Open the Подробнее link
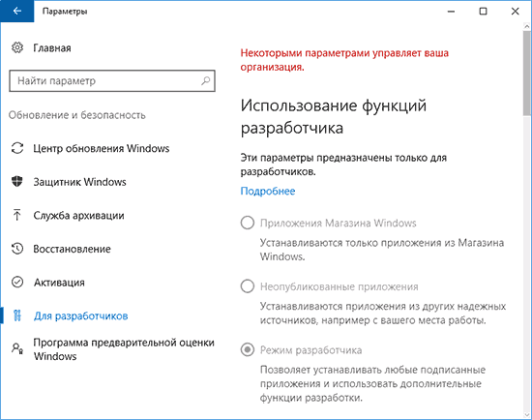 click(268, 191)
